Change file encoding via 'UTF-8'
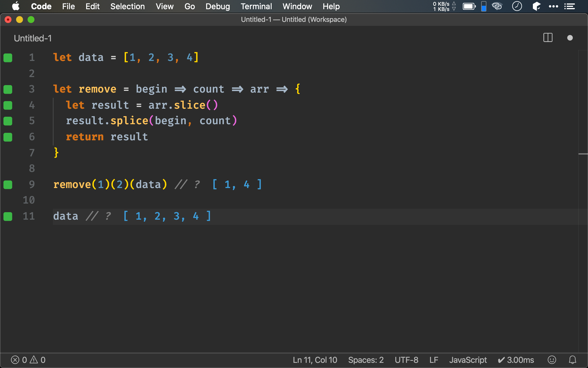Screen dimensions: 588x368 point(406,360)
